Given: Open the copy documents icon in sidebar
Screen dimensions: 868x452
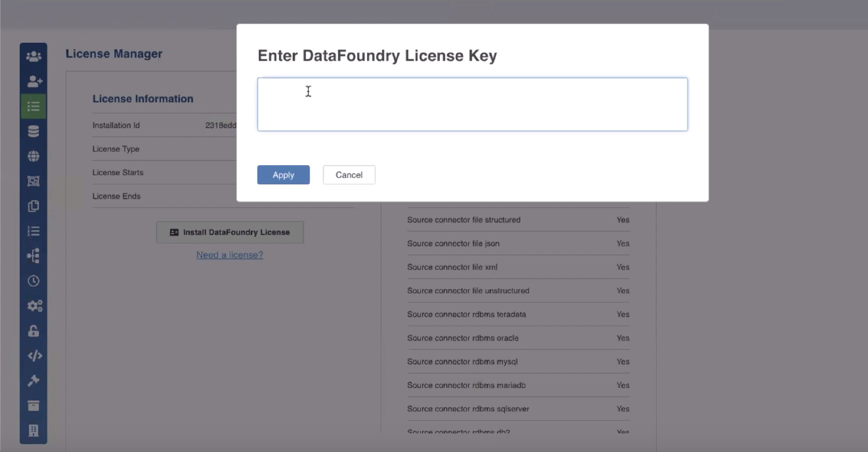Looking at the screenshot, I should coord(33,206).
